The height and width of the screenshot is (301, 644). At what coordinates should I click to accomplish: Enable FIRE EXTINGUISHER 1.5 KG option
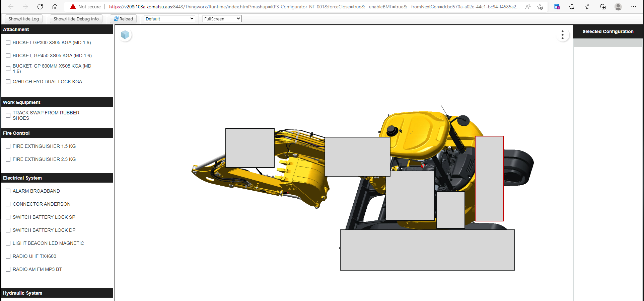coord(8,146)
